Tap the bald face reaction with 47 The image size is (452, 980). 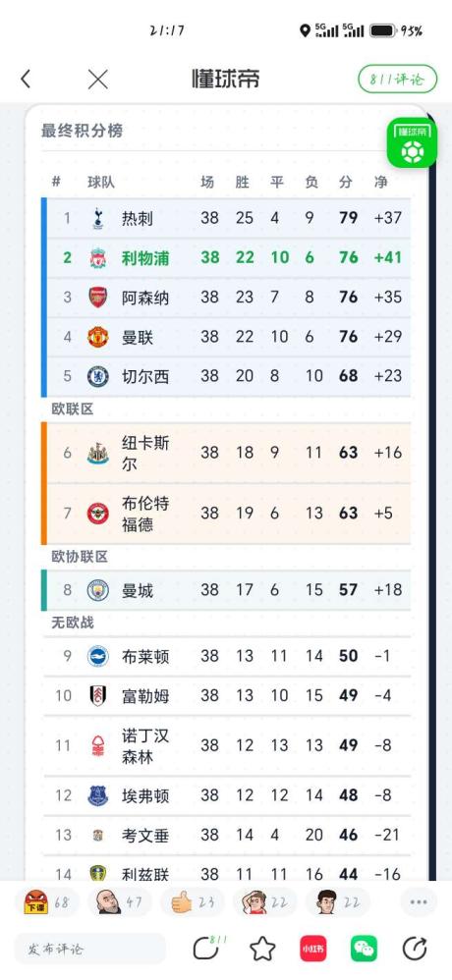(120, 902)
